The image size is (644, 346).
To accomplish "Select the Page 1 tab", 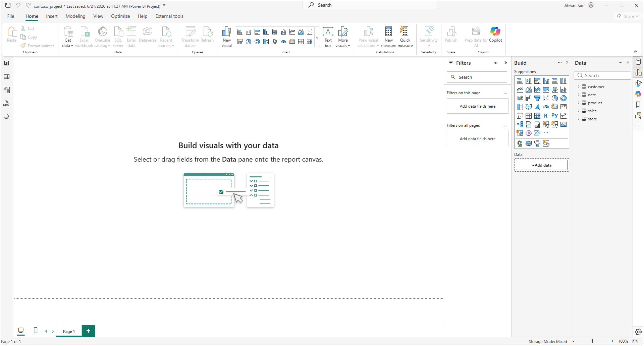I will pyautogui.click(x=69, y=331).
